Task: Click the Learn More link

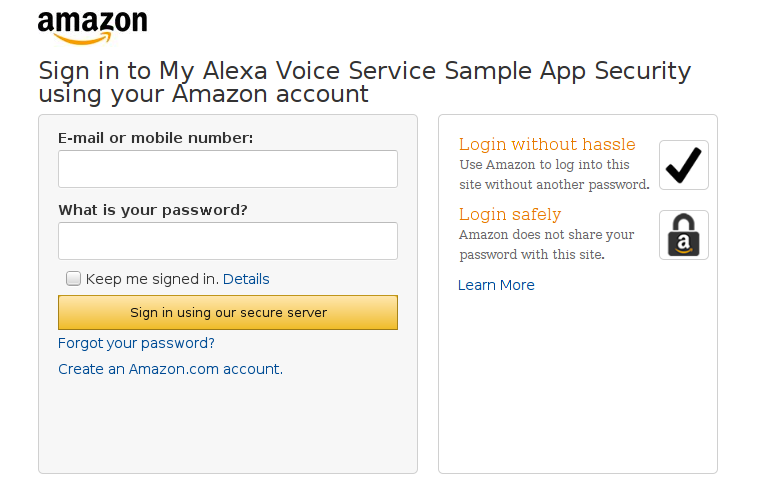Action: [x=496, y=285]
